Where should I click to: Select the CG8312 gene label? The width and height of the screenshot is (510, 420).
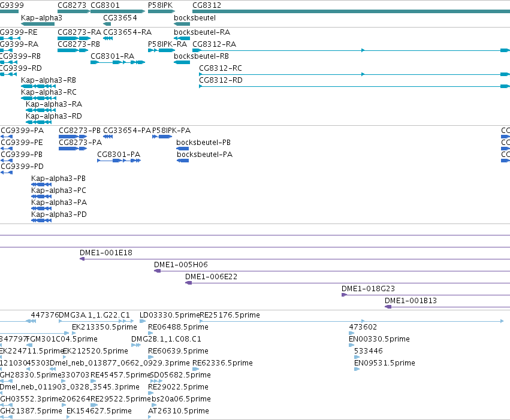tap(207, 5)
